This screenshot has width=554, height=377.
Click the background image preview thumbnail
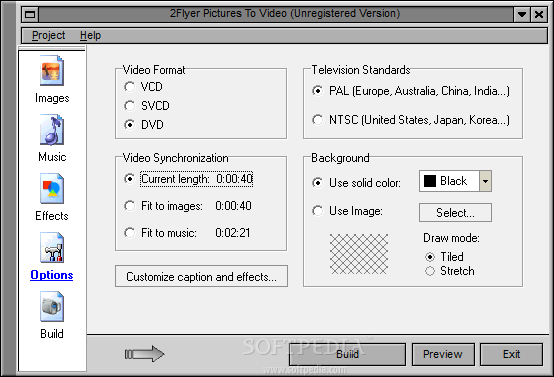[x=359, y=254]
